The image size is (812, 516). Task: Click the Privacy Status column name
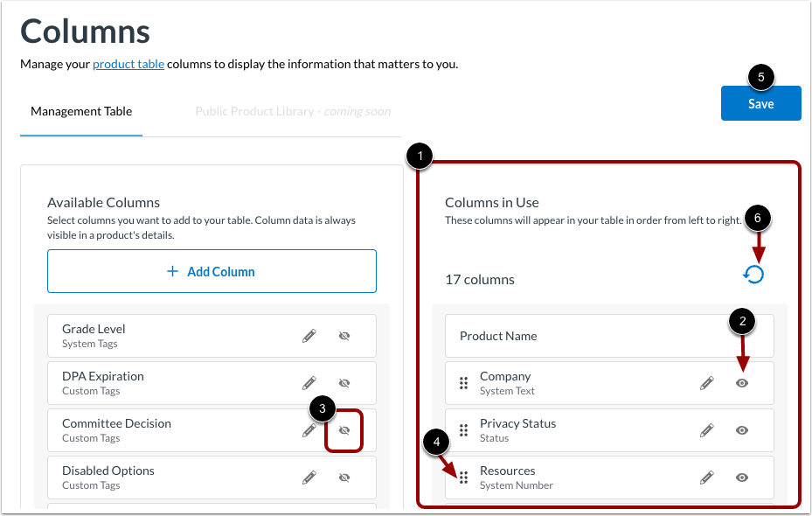tap(517, 423)
